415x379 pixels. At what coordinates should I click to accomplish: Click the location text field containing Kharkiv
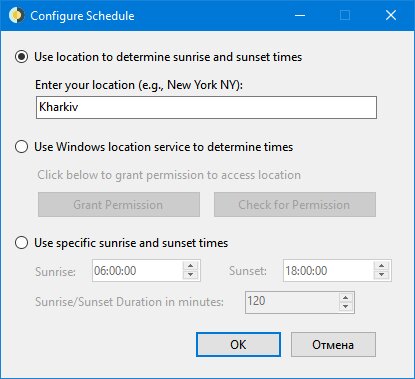[206, 107]
